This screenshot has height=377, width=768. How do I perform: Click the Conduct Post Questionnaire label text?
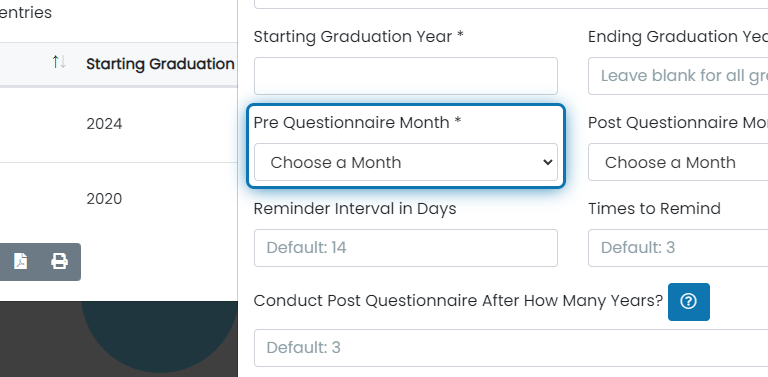click(458, 301)
